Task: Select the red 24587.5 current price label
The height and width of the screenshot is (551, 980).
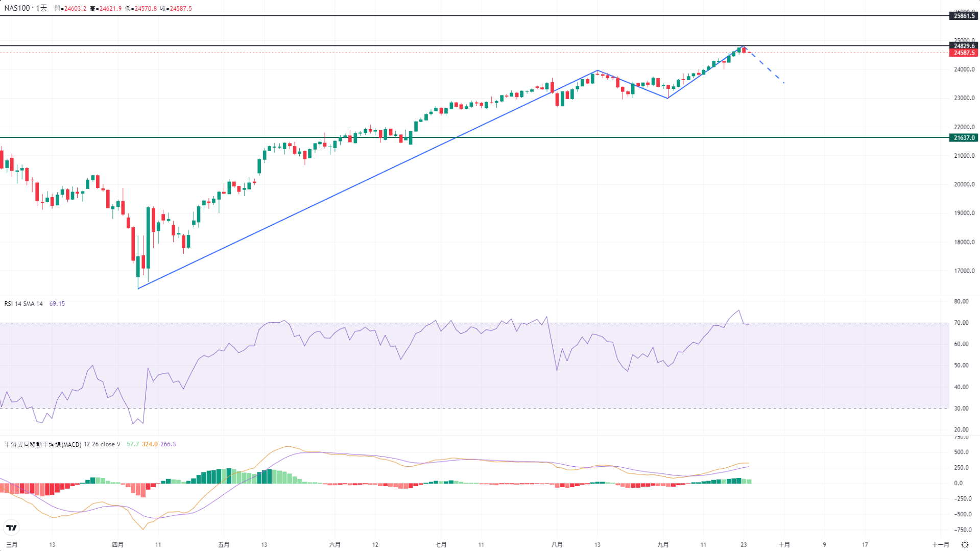Action: point(964,53)
